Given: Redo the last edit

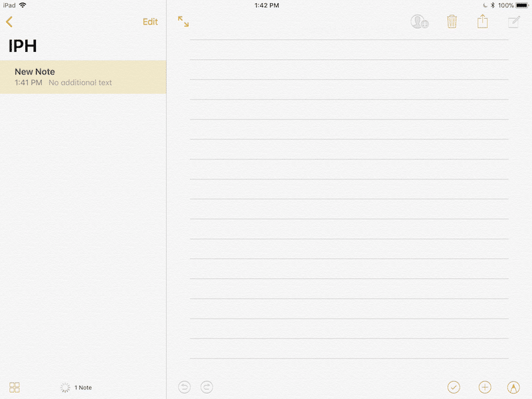Looking at the screenshot, I should coord(206,386).
